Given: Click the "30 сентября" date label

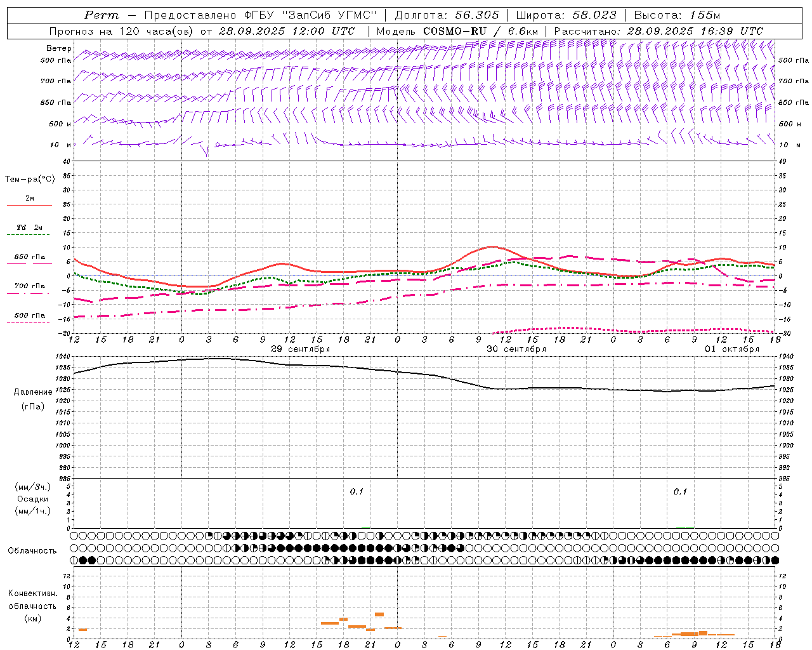Looking at the screenshot, I should click(516, 349).
